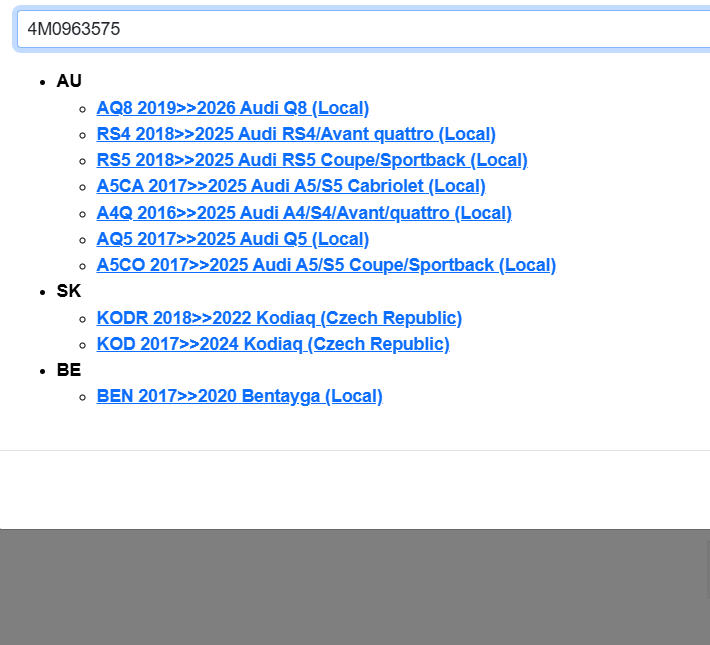Click the empty footer area of the dialog
710x645 pixels.
355,490
